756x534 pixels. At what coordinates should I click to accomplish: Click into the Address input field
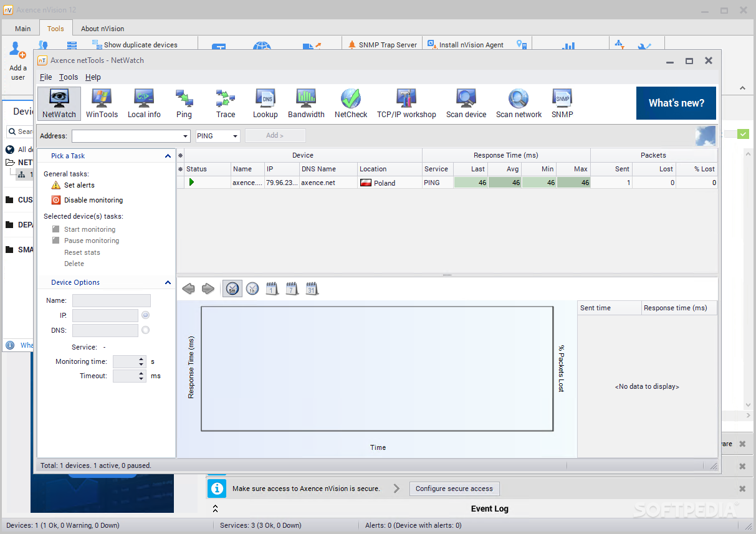pyautogui.click(x=126, y=136)
